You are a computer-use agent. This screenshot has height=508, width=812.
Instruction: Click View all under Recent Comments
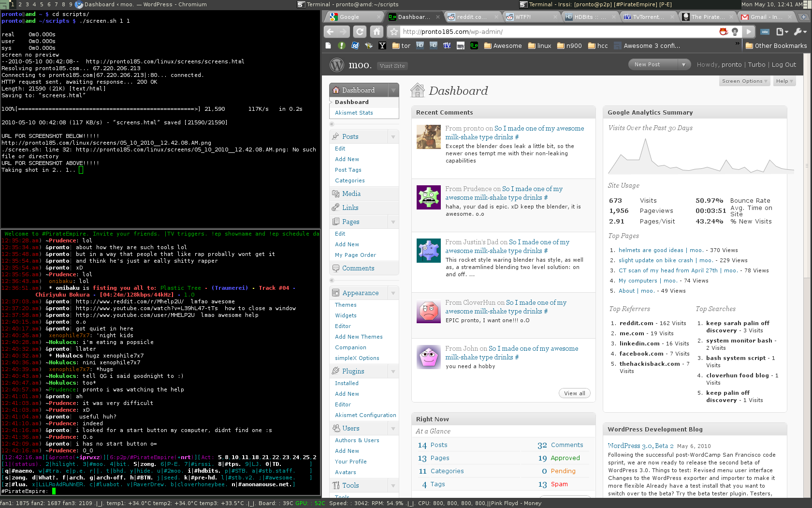574,393
